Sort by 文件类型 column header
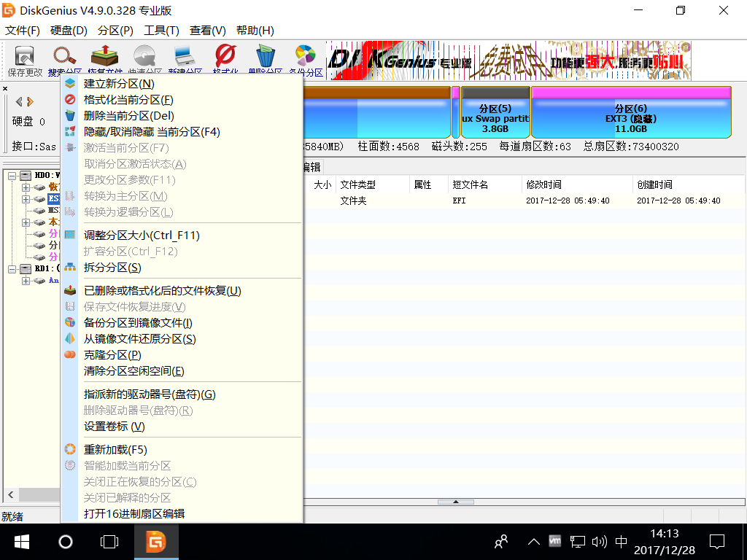747x560 pixels. [x=373, y=184]
